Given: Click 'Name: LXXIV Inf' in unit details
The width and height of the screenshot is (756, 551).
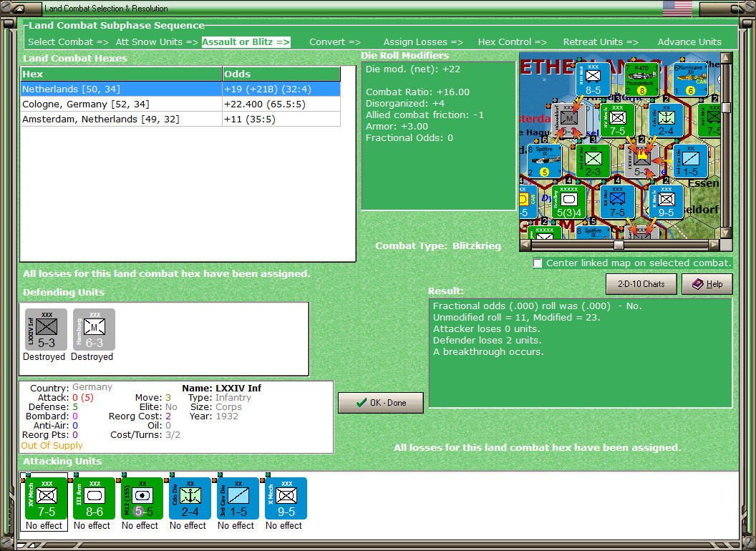Looking at the screenshot, I should [x=221, y=388].
